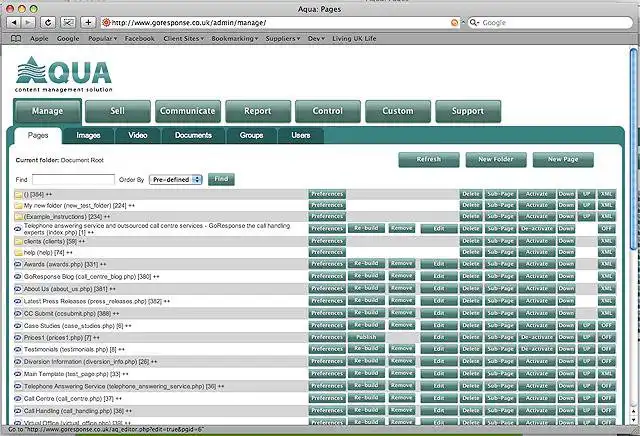The height and width of the screenshot is (436, 640).
Task: Open the Support main section
Action: point(468,111)
